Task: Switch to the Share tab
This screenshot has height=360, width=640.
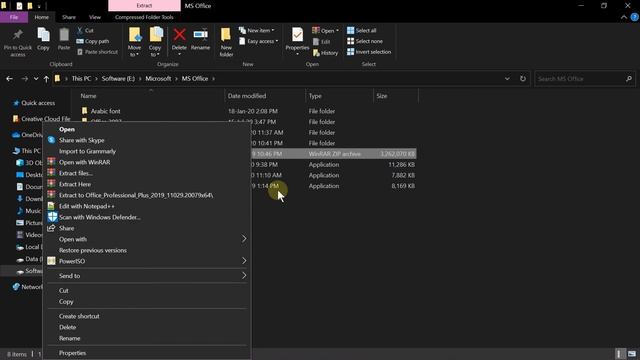Action: pyautogui.click(x=69, y=17)
